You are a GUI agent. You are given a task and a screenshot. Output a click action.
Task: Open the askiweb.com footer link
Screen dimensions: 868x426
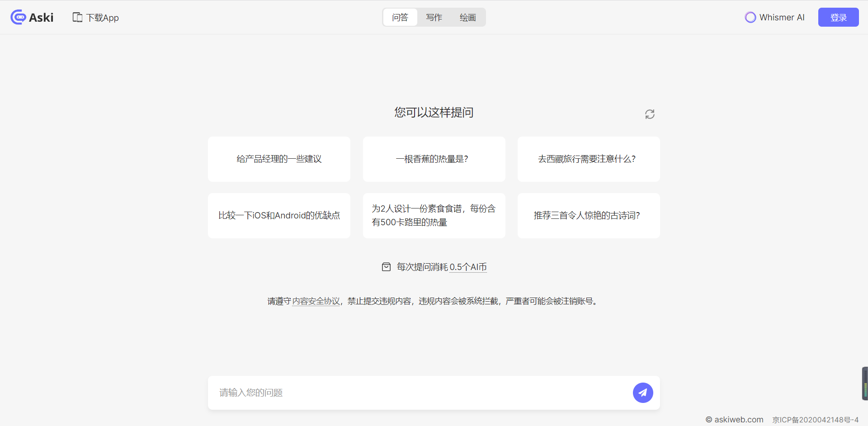tap(735, 420)
